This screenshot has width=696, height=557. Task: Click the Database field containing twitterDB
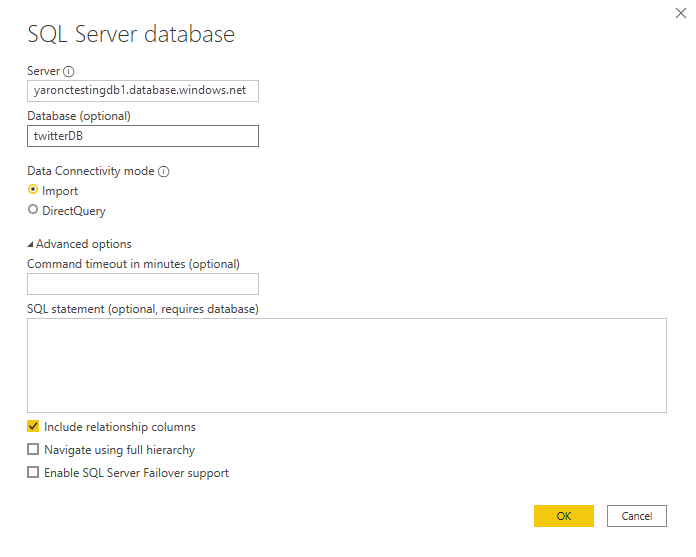tap(143, 136)
